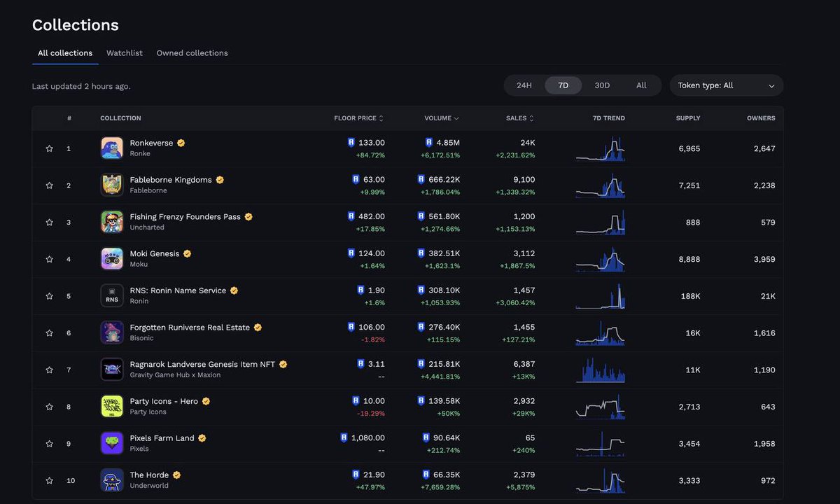Toggle star on Party Icons - Hero

pos(50,407)
